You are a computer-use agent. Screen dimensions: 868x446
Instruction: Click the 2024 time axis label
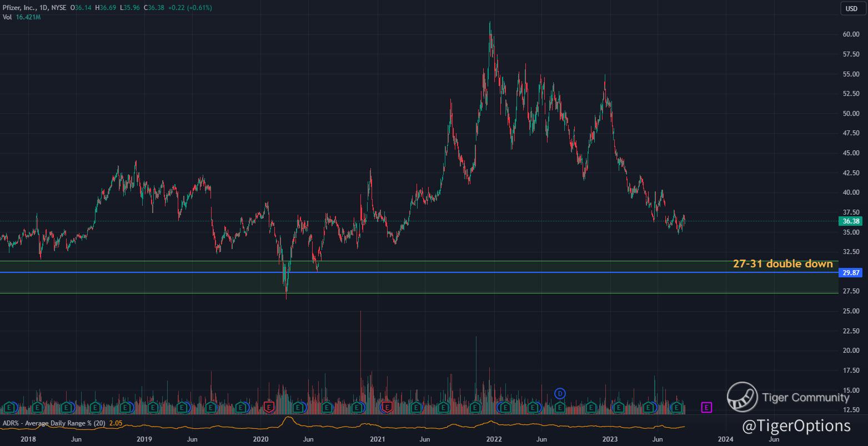(725, 439)
